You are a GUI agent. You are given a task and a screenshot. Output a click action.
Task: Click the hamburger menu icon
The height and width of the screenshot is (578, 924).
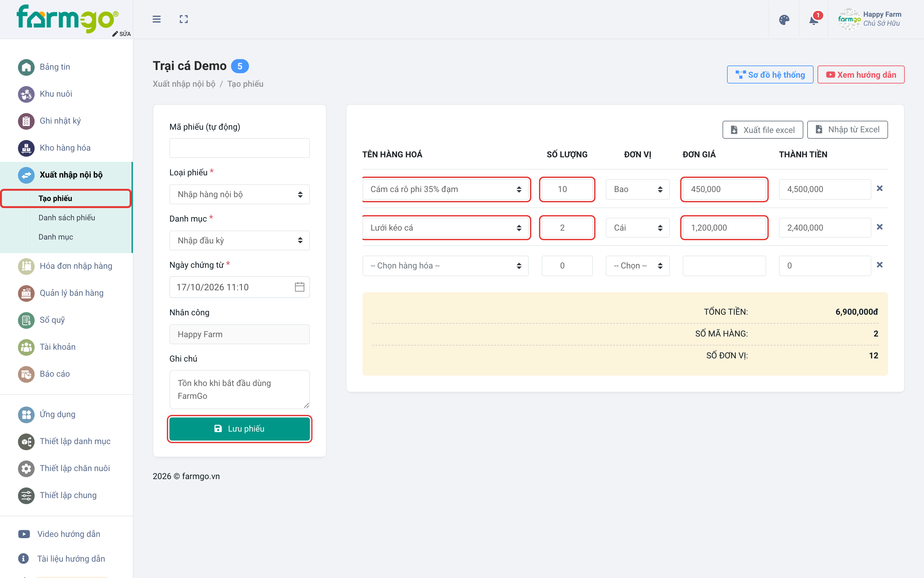tap(157, 19)
